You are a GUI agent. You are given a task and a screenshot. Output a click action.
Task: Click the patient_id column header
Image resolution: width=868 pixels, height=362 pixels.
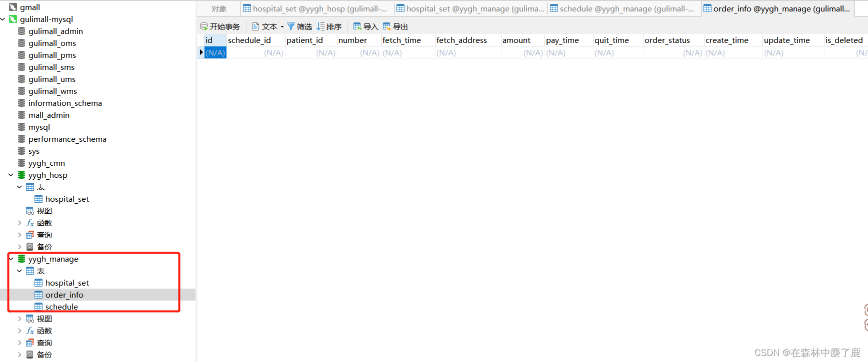coord(311,40)
